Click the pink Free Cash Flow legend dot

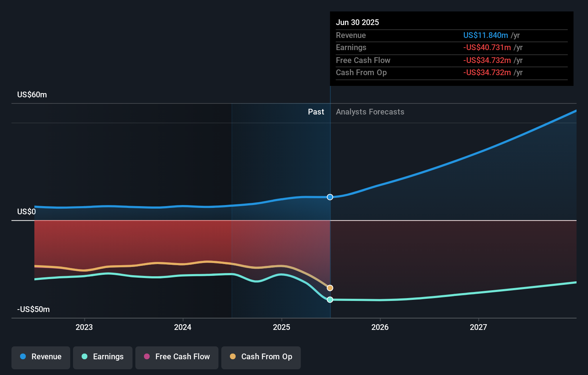tap(146, 357)
